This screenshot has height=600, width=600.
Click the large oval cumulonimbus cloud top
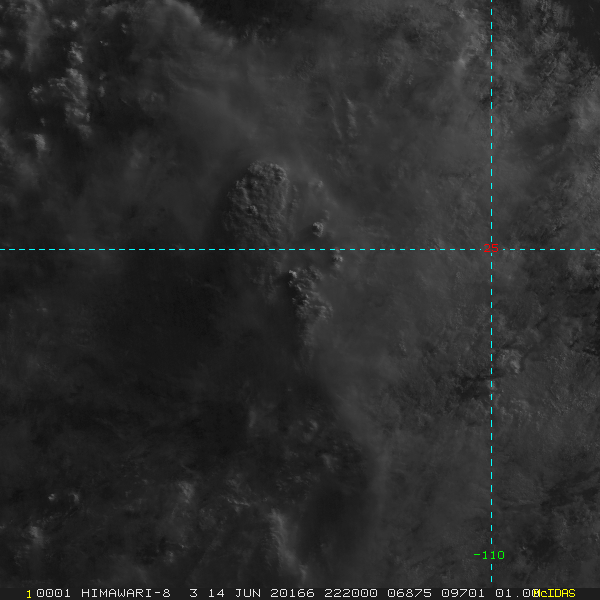pos(258,203)
